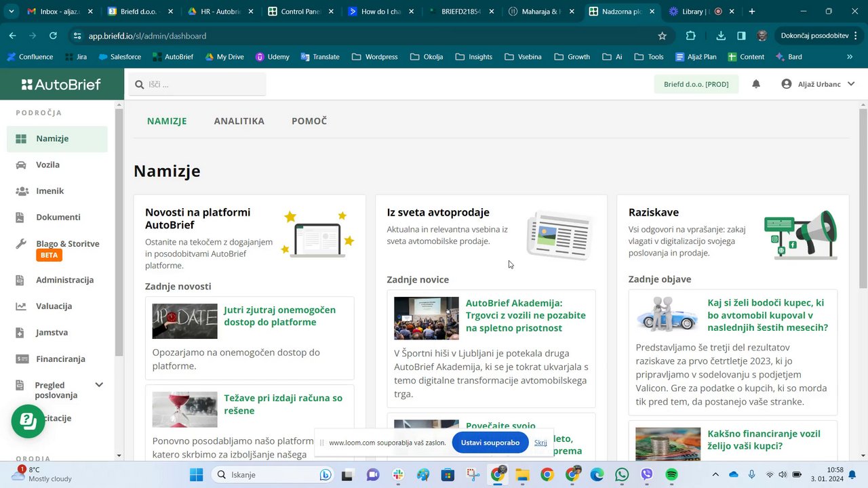Open new browser tab with plus button
Screen dimensions: 868x488
pyautogui.click(x=752, y=12)
